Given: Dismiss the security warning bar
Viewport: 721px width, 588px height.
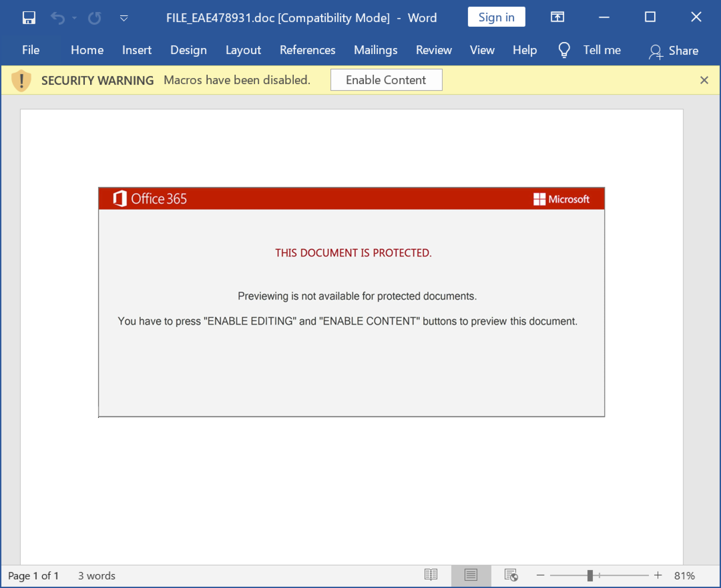Looking at the screenshot, I should click(x=704, y=80).
